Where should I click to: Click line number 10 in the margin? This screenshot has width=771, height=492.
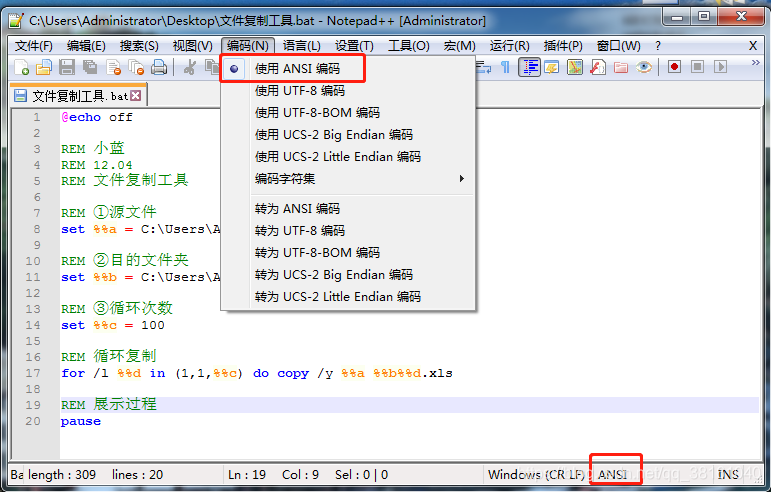pos(33,261)
